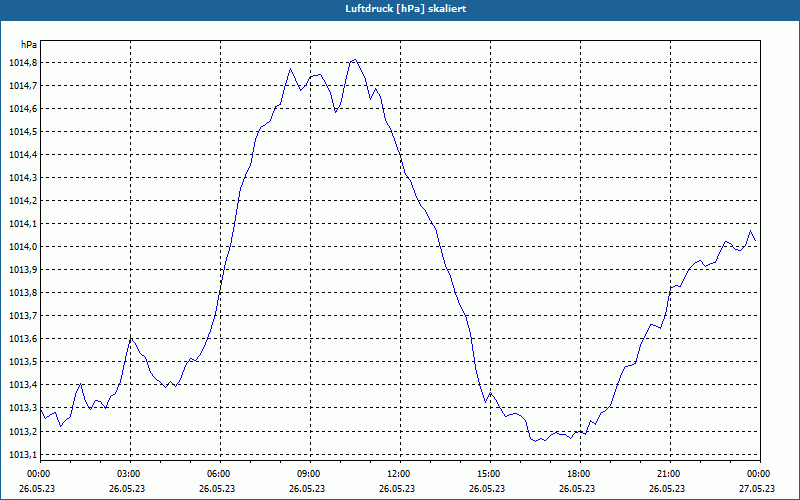Click the 1014,3 y-axis label

click(x=23, y=178)
